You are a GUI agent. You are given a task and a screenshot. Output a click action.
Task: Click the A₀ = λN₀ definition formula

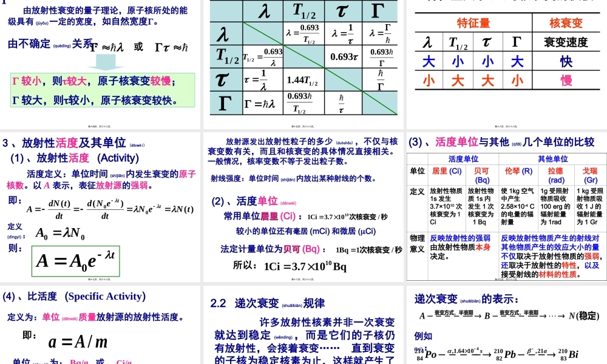pyautogui.click(x=59, y=232)
